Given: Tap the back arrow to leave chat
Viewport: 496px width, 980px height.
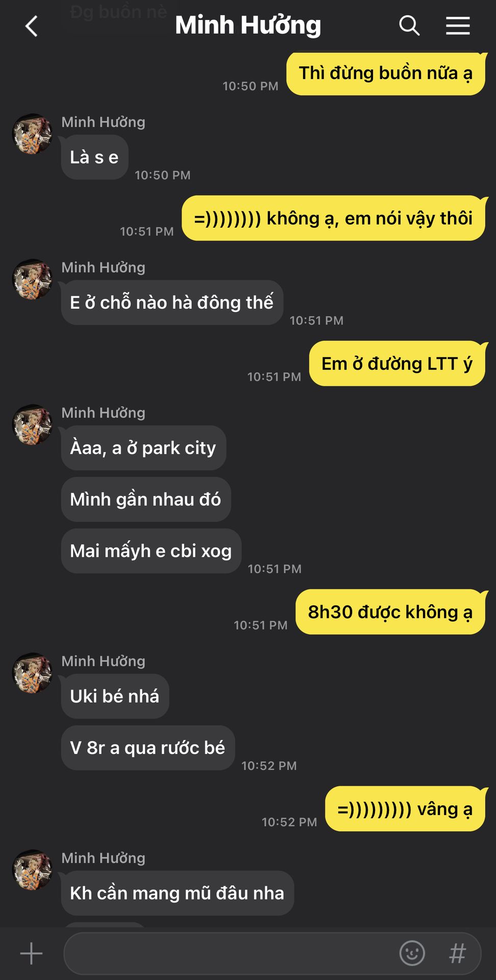Looking at the screenshot, I should [32, 26].
